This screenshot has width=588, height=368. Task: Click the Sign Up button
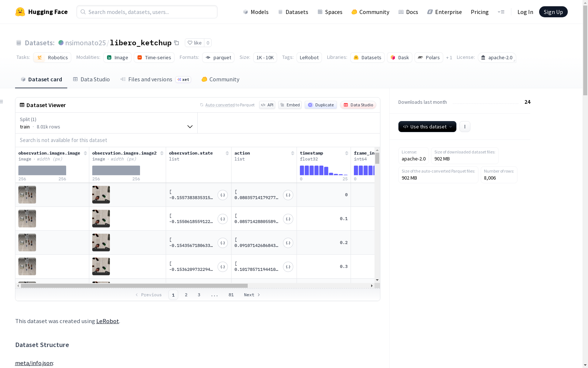(x=553, y=12)
